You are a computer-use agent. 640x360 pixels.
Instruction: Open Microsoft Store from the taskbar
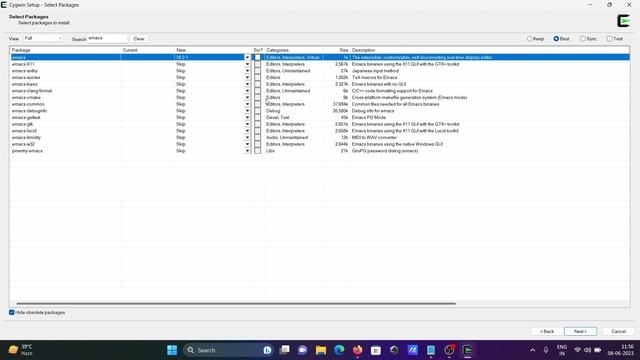coord(376,350)
